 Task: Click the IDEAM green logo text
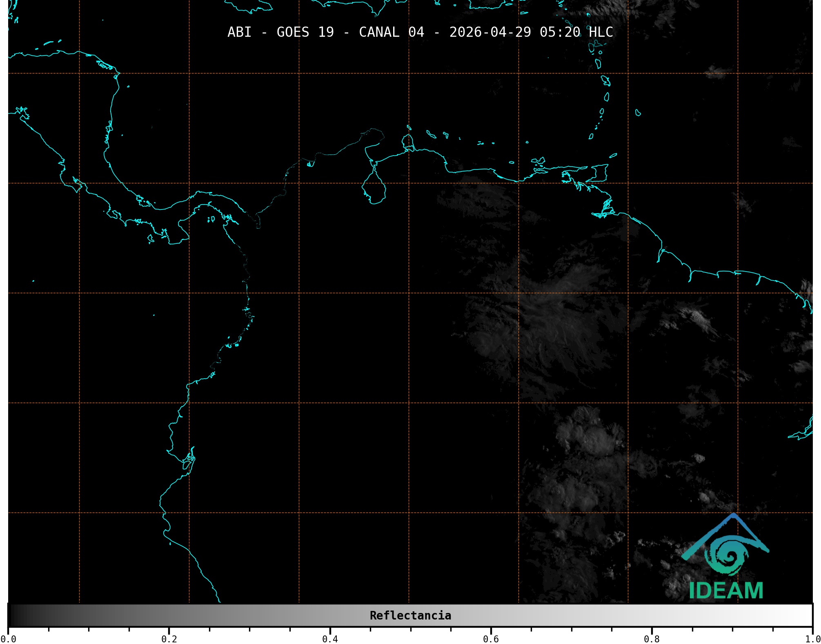click(726, 591)
